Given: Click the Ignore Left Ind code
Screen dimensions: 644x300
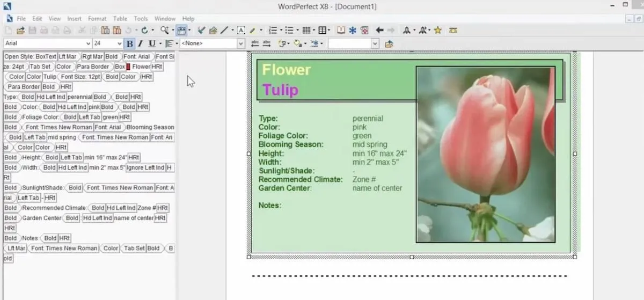Looking at the screenshot, I should [145, 167].
